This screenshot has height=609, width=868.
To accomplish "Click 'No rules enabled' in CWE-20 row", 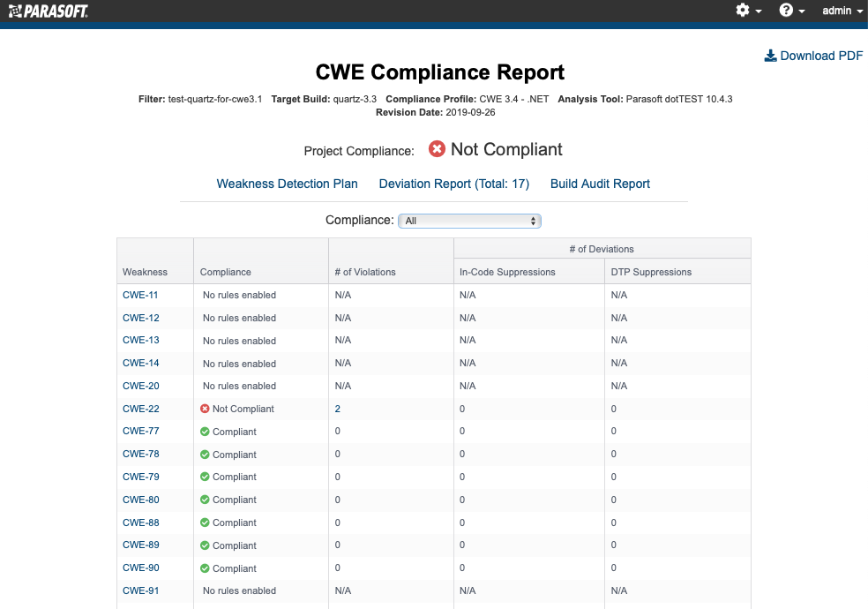I will click(x=239, y=386).
